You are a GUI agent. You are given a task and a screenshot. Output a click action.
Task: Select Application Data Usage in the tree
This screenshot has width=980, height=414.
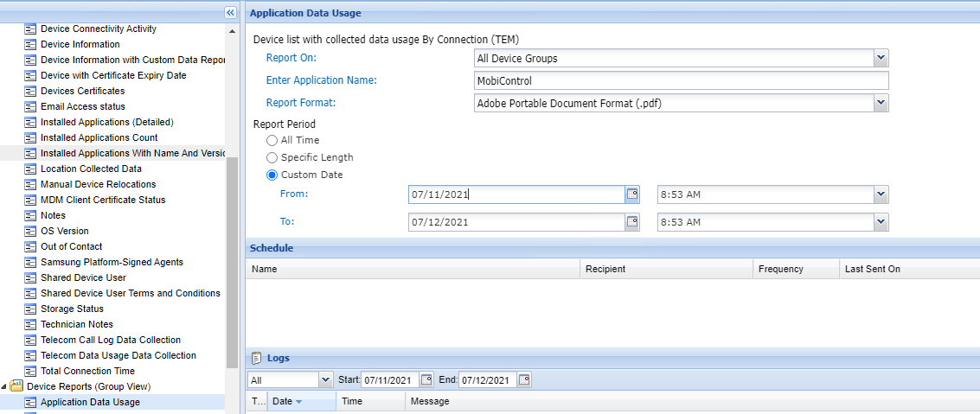coord(90,402)
